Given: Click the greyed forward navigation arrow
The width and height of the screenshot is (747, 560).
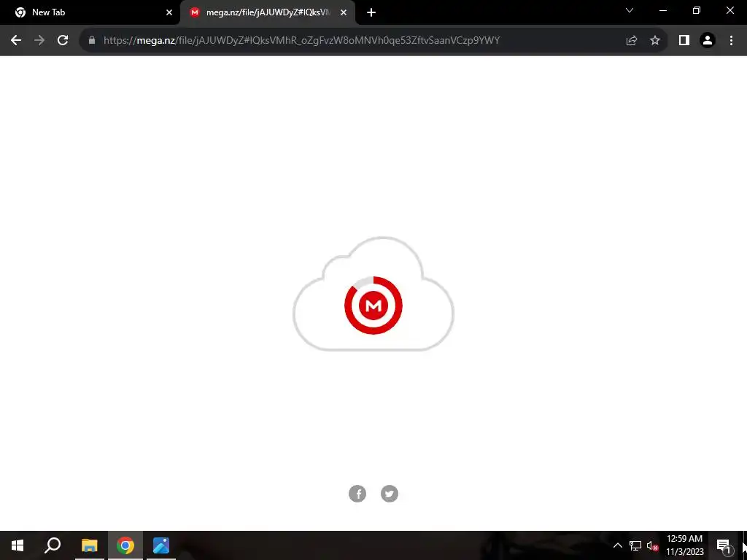Looking at the screenshot, I should [x=39, y=41].
